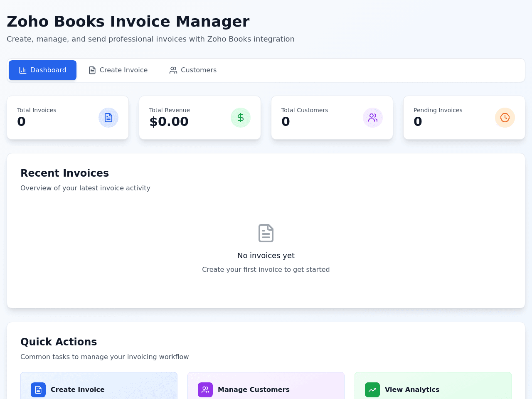This screenshot has height=399, width=532.
Task: Click the $0.00 revenue value
Action: [169, 121]
